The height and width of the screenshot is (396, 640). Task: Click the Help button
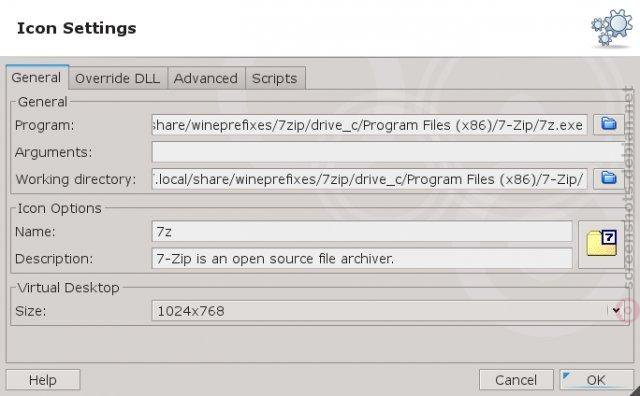point(43,380)
